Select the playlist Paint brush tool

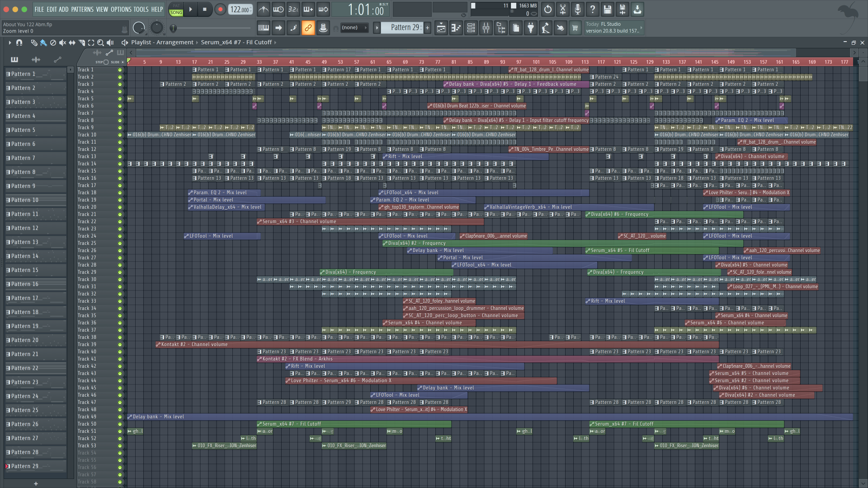point(43,42)
